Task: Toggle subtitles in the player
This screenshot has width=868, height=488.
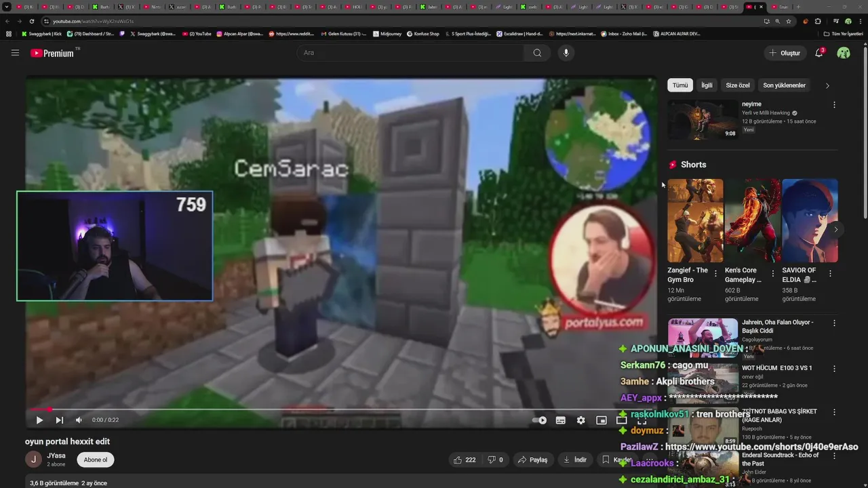Action: 561,420
